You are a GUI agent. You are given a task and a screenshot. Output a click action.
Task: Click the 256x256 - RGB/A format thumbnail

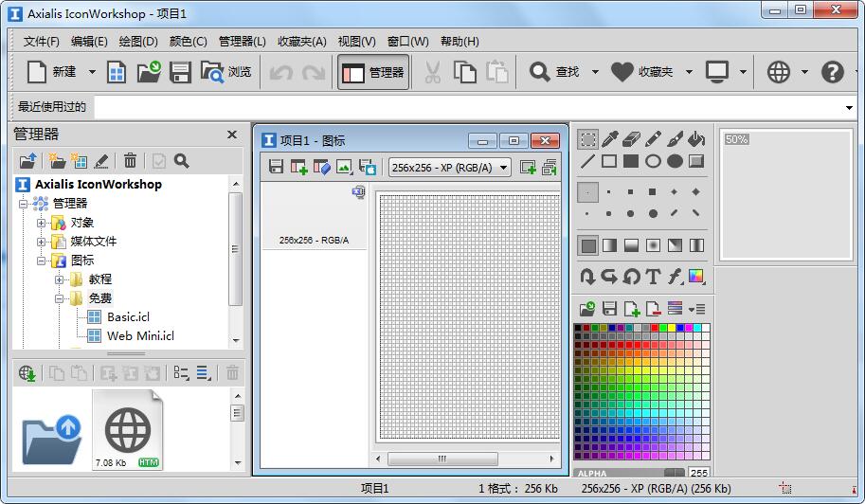click(314, 216)
